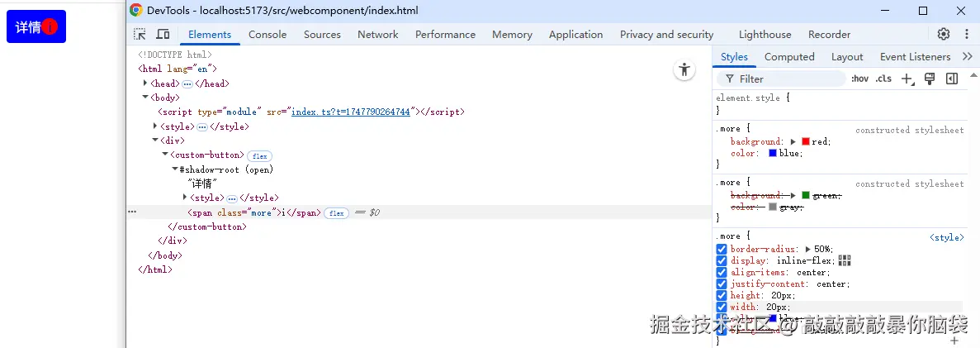Toggle the device toolbar icon
This screenshot has width=980, height=348.
[163, 35]
